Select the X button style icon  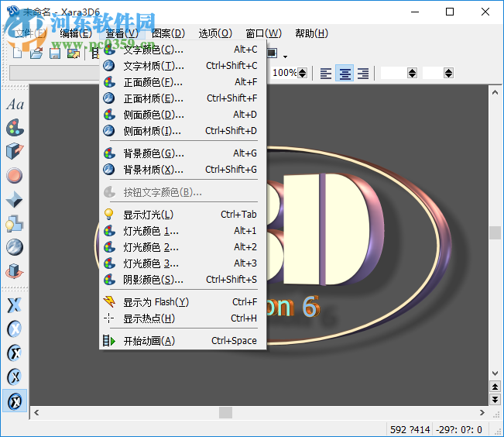pos(15,329)
